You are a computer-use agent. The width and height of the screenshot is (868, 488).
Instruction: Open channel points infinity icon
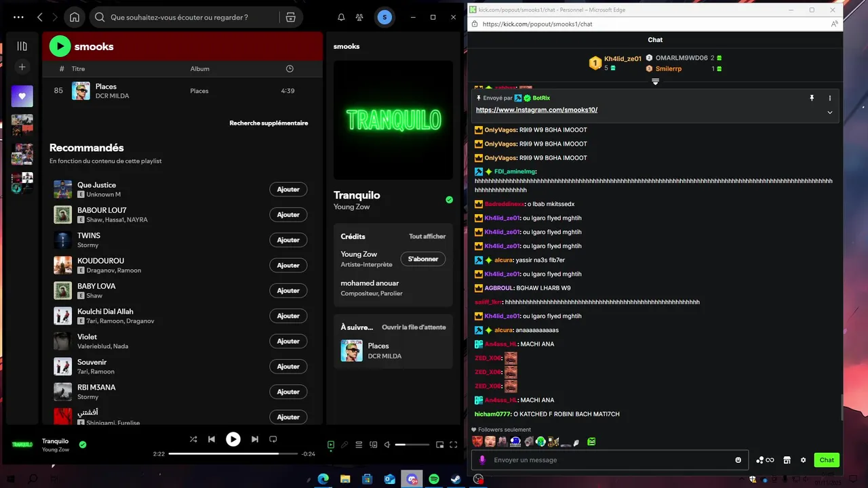765,460
